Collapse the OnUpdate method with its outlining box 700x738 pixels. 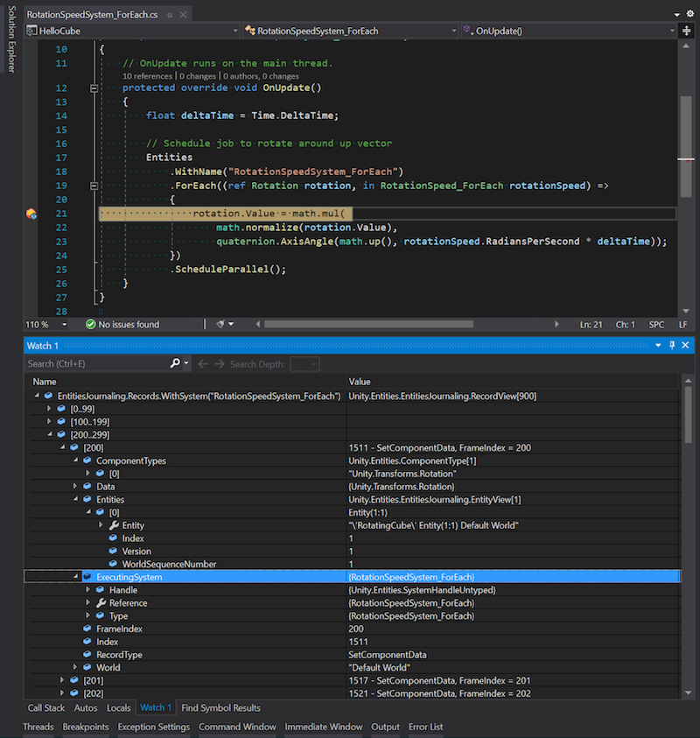94,88
